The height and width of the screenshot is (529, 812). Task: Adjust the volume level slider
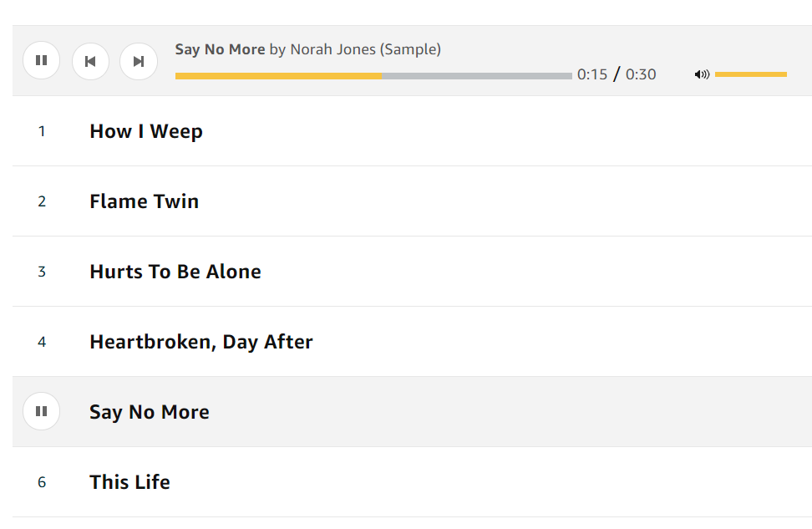click(750, 74)
